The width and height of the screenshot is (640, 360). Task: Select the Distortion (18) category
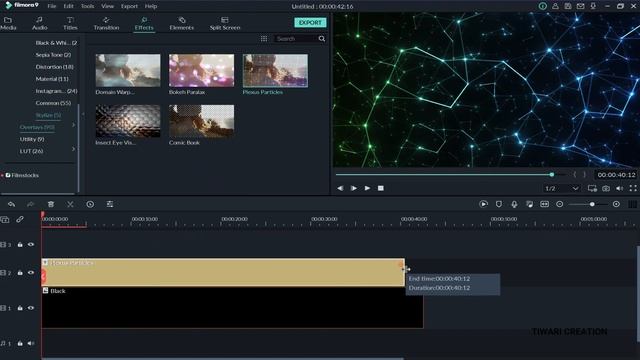(54, 67)
